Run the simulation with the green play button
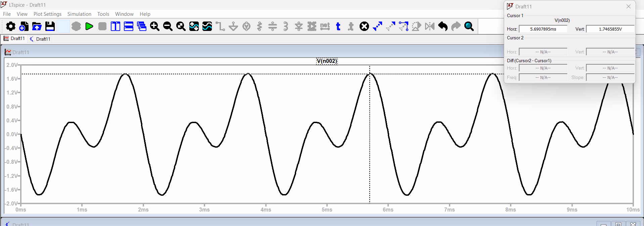 (89, 26)
